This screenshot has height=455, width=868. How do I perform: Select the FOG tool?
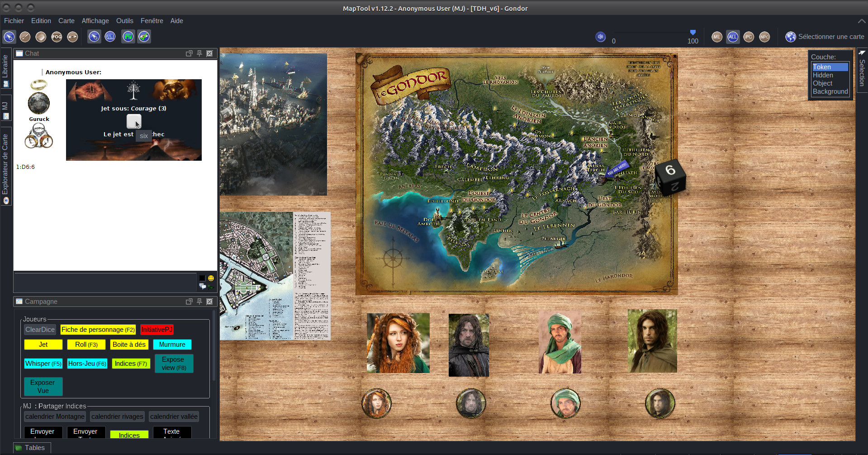coord(57,37)
